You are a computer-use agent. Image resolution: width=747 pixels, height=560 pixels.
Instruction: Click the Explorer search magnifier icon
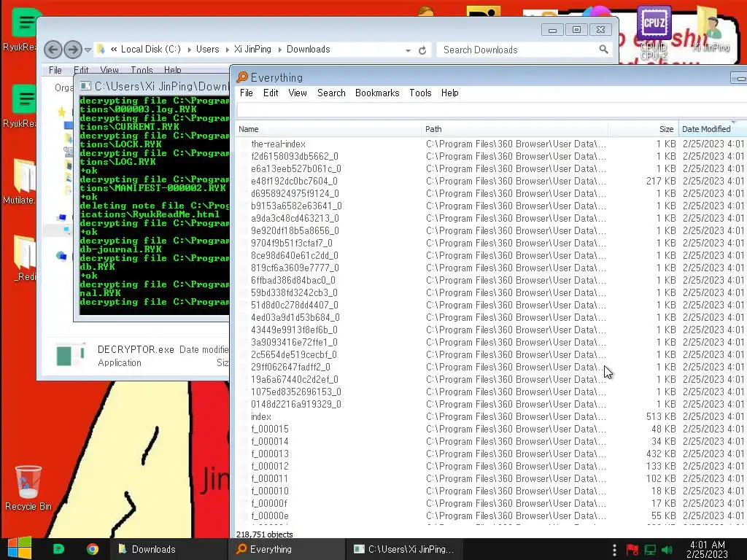point(603,49)
